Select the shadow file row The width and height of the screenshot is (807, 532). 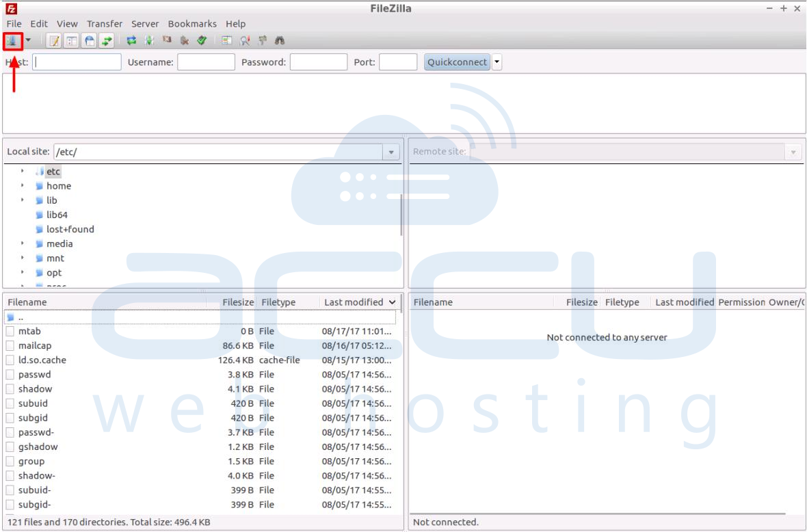click(x=200, y=389)
